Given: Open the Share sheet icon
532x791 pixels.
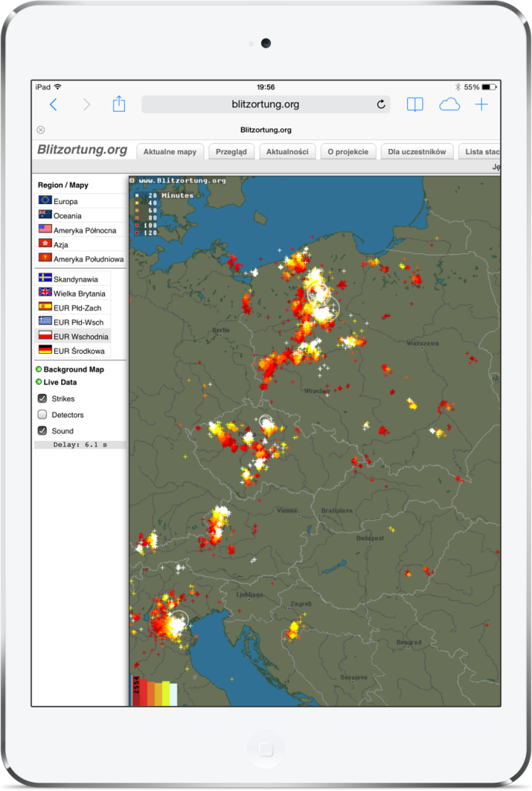Looking at the screenshot, I should (119, 104).
